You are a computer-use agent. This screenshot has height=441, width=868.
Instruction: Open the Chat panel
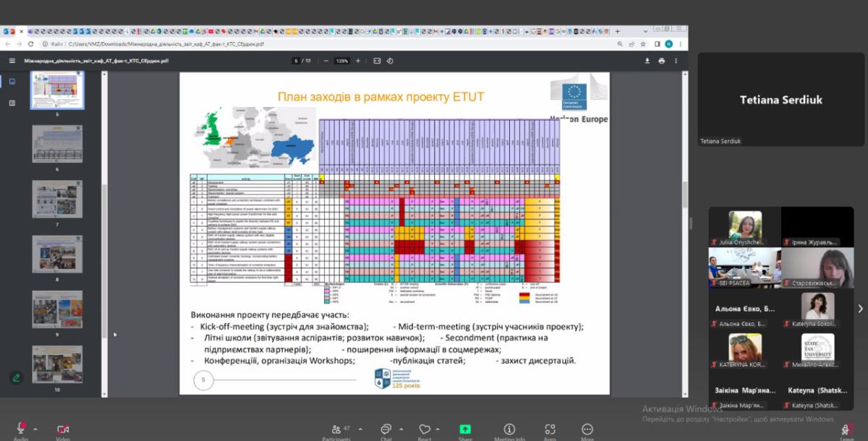click(x=386, y=429)
